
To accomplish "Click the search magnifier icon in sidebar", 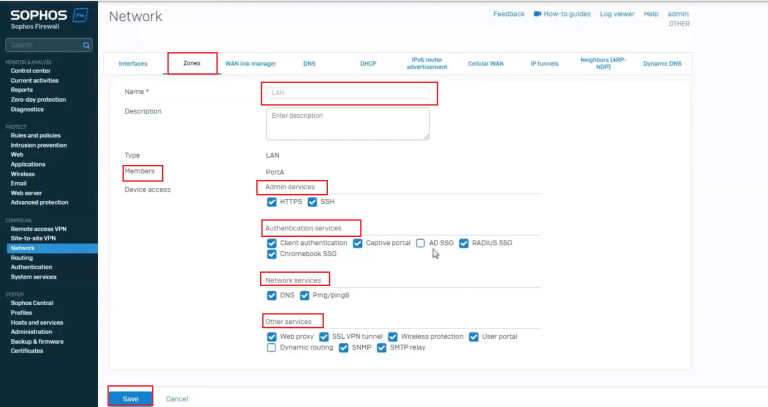I will click(x=87, y=45).
